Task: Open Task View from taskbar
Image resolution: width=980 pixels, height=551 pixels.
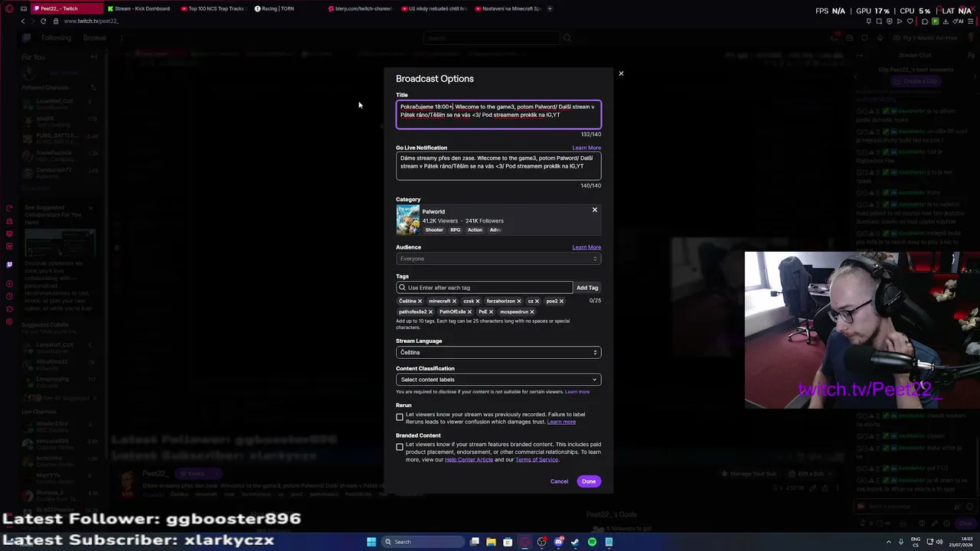Action: (475, 542)
